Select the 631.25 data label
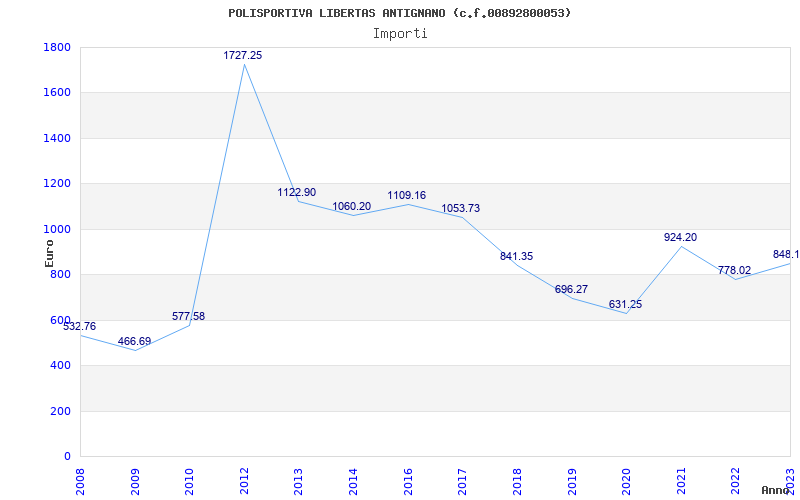 [x=626, y=305]
